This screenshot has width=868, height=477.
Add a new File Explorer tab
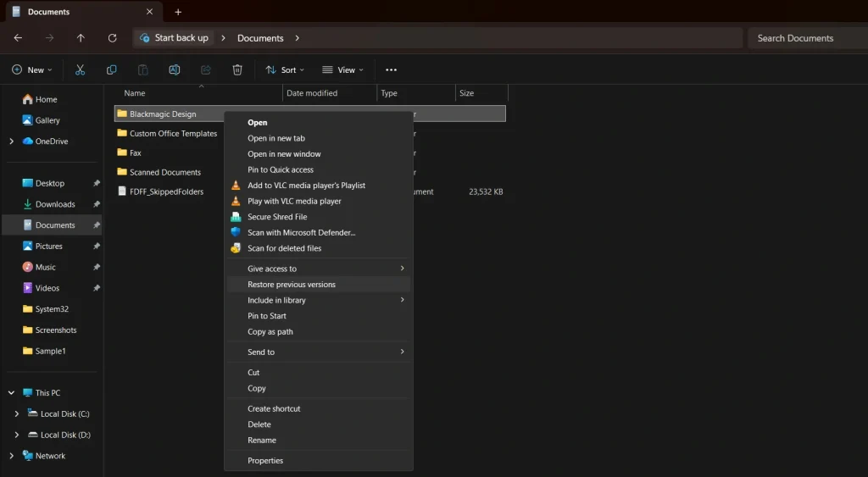(178, 12)
